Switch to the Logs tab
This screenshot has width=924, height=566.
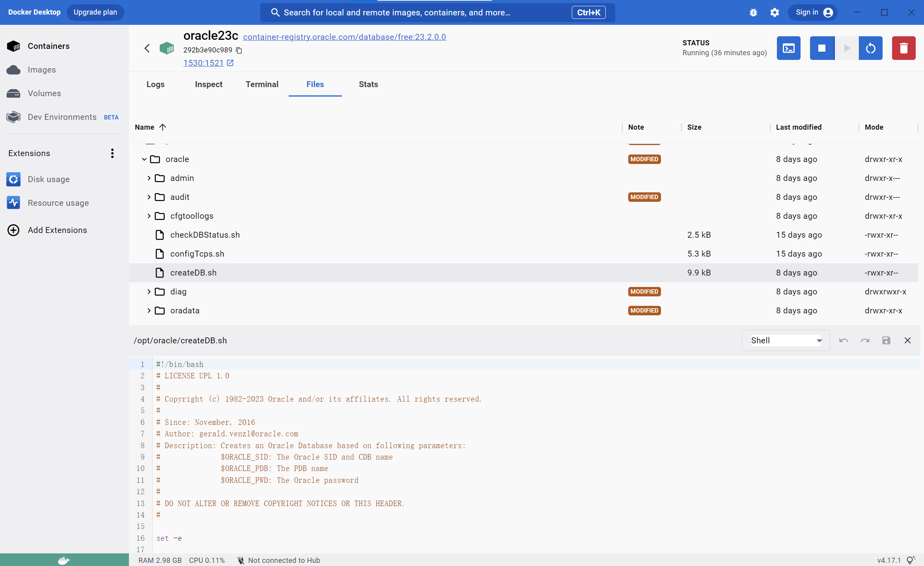(x=155, y=84)
